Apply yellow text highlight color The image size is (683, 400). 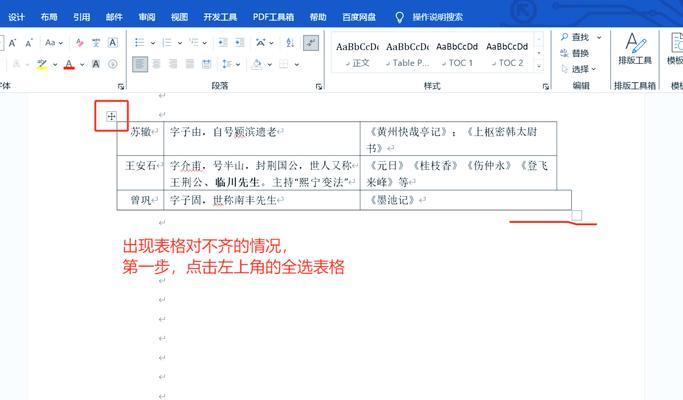42,64
